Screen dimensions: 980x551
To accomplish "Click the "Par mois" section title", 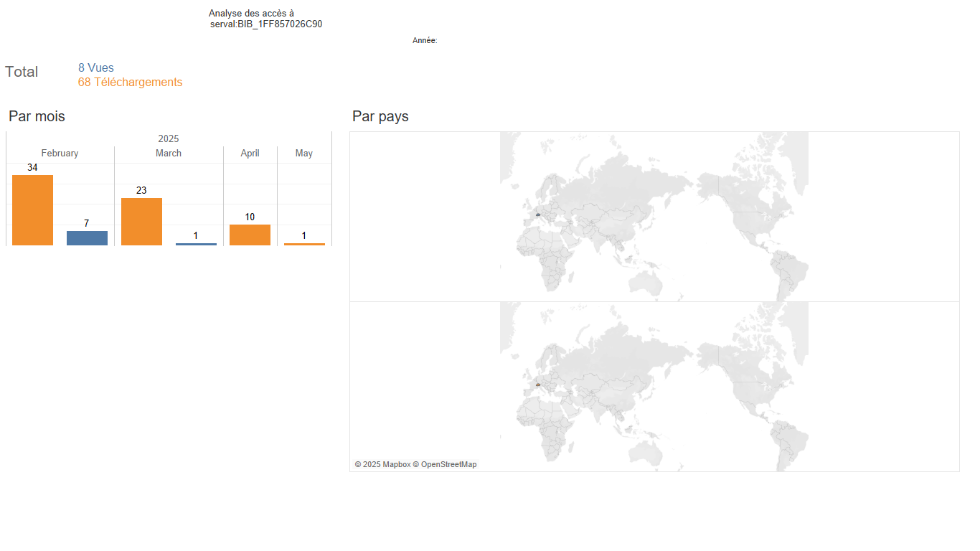I will point(37,116).
